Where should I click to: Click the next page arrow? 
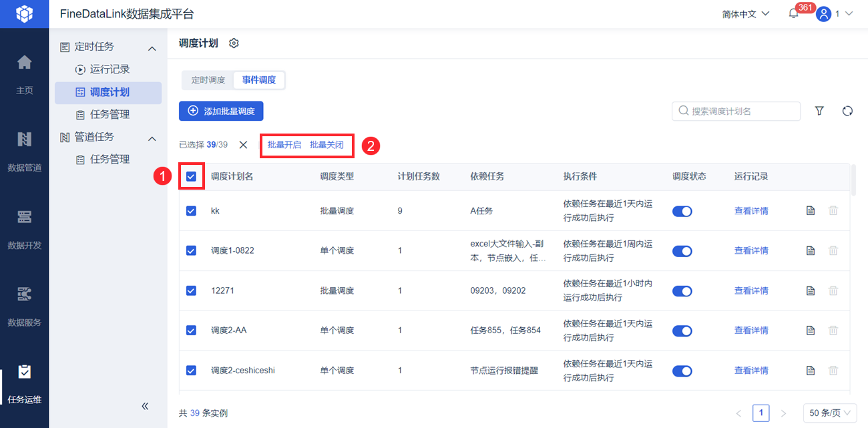click(784, 413)
